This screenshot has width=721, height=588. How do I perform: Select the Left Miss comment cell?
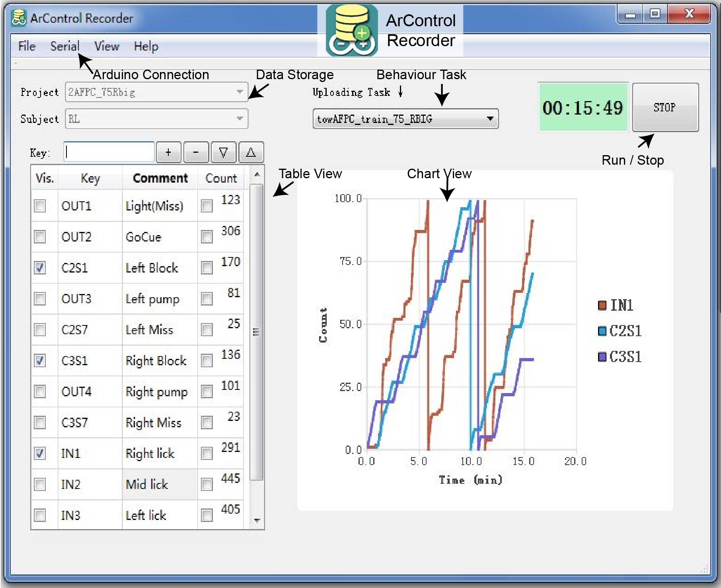(x=160, y=330)
